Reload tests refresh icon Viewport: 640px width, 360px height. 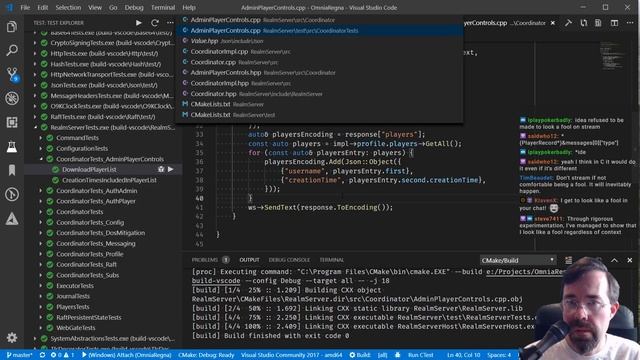coord(155,23)
